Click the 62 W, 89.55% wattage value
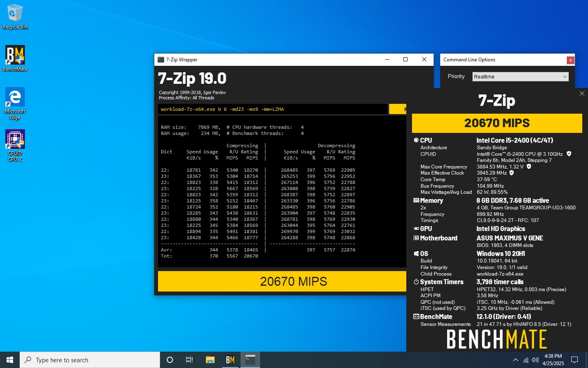Image resolution: width=588 pixels, height=368 pixels. [x=492, y=192]
